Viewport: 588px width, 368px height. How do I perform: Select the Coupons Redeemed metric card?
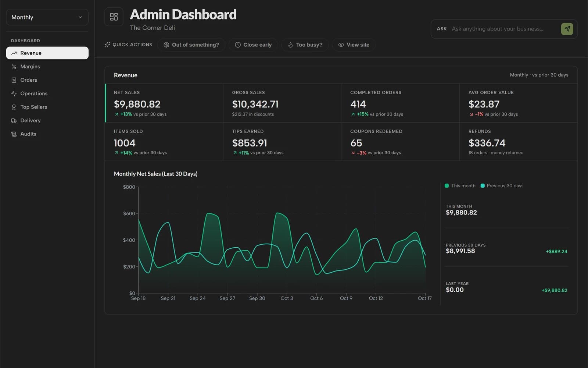tap(401, 142)
